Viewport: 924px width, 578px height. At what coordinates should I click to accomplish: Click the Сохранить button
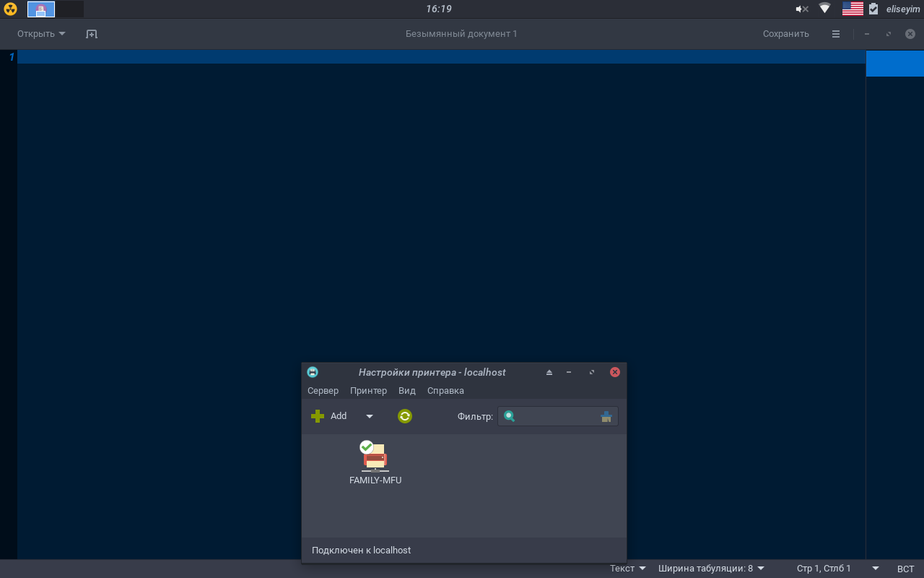785,34
